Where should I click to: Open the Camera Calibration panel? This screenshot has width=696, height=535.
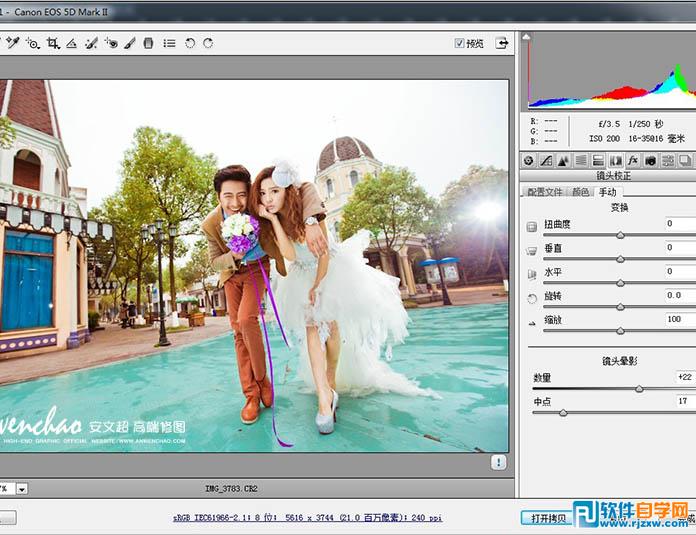pyautogui.click(x=650, y=160)
